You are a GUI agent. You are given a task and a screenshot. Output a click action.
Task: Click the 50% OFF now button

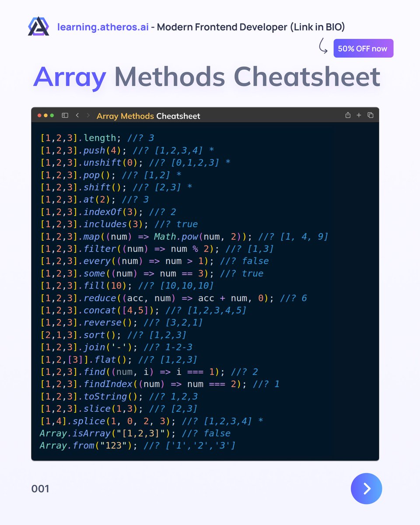coord(363,48)
